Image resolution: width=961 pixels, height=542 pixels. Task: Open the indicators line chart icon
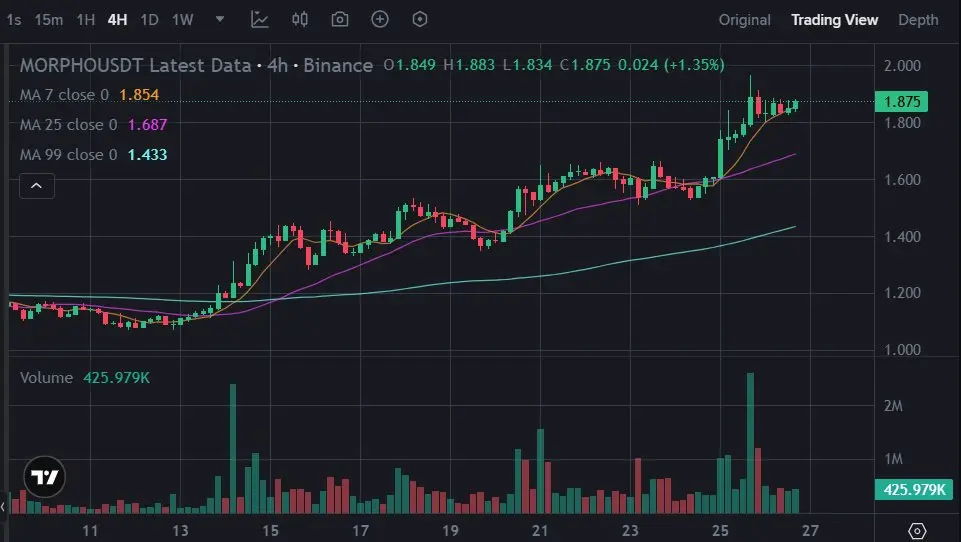pyautogui.click(x=260, y=19)
